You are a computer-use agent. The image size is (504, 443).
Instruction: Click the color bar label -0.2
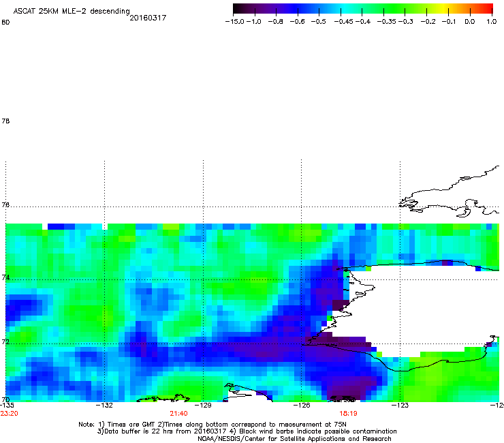click(428, 22)
